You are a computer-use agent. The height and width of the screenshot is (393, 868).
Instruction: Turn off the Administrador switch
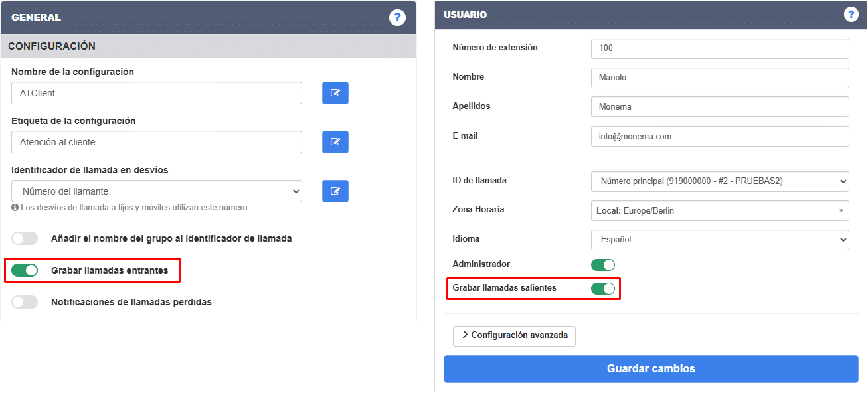(603, 265)
